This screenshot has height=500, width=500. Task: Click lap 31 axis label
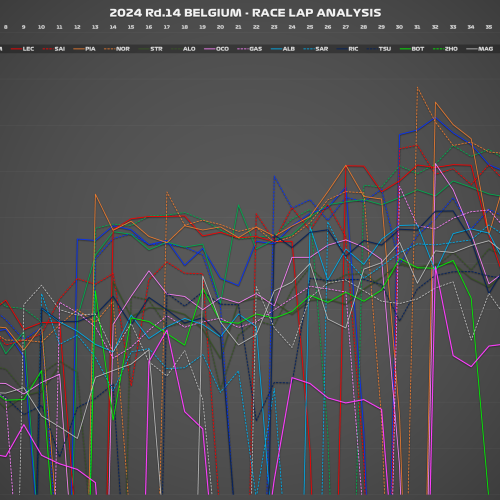click(417, 27)
